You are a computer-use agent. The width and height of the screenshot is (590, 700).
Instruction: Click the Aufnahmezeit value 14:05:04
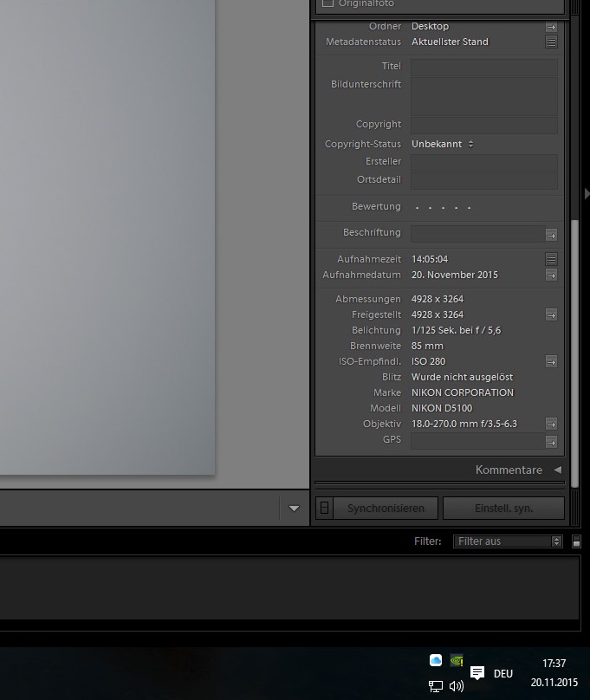[430, 259]
